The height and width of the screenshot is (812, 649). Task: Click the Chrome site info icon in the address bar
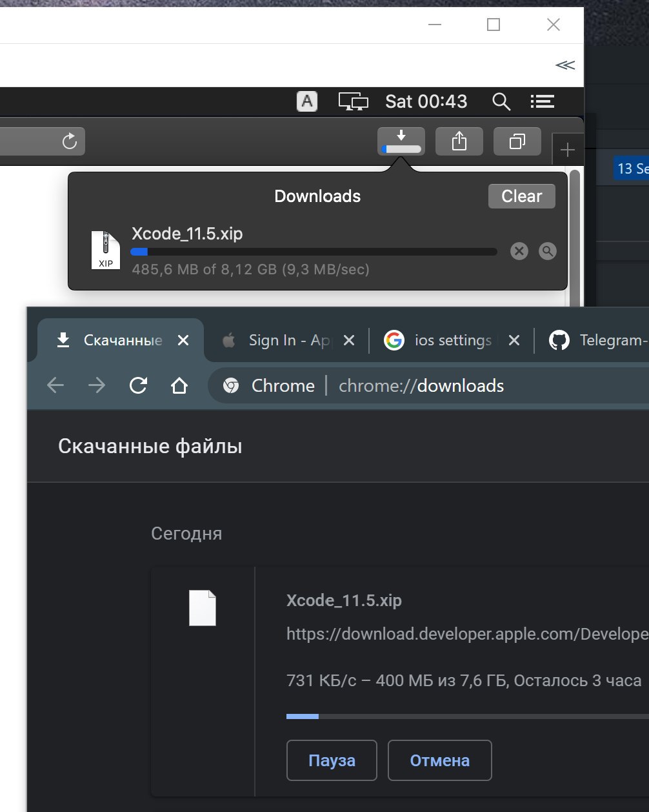(x=230, y=386)
